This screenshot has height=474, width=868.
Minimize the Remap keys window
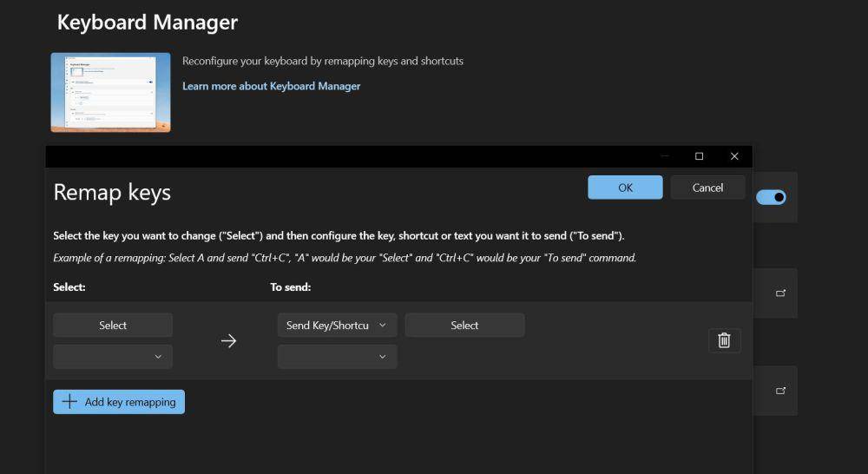665,156
